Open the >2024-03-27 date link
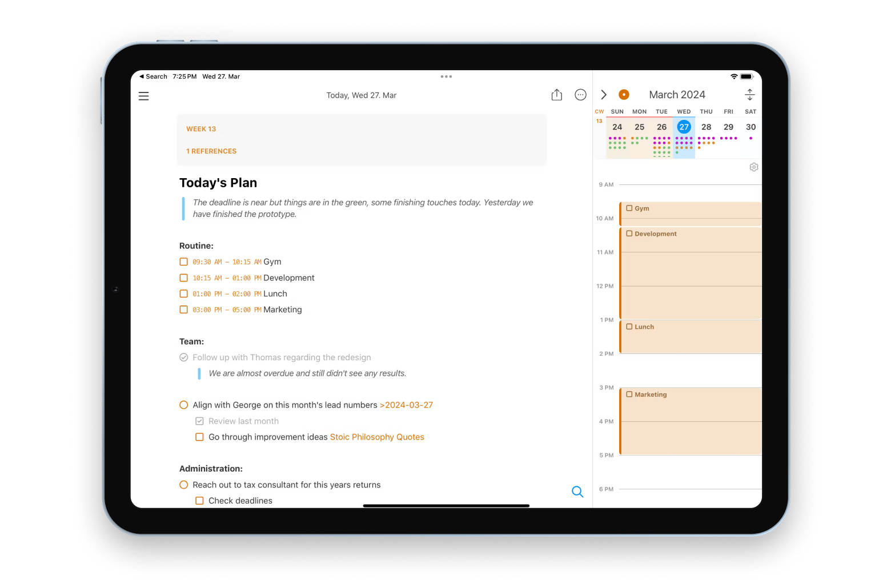This screenshot has height=588, width=891. coord(406,405)
